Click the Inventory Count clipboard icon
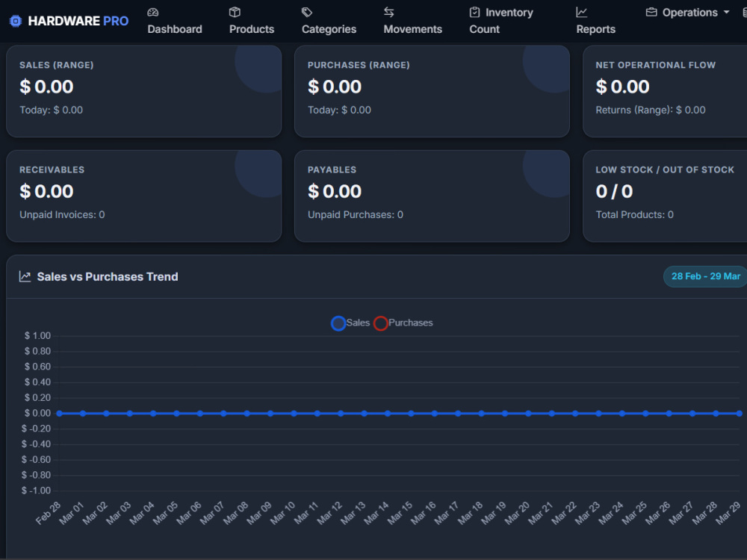Screen dimensions: 747x560 474,13
